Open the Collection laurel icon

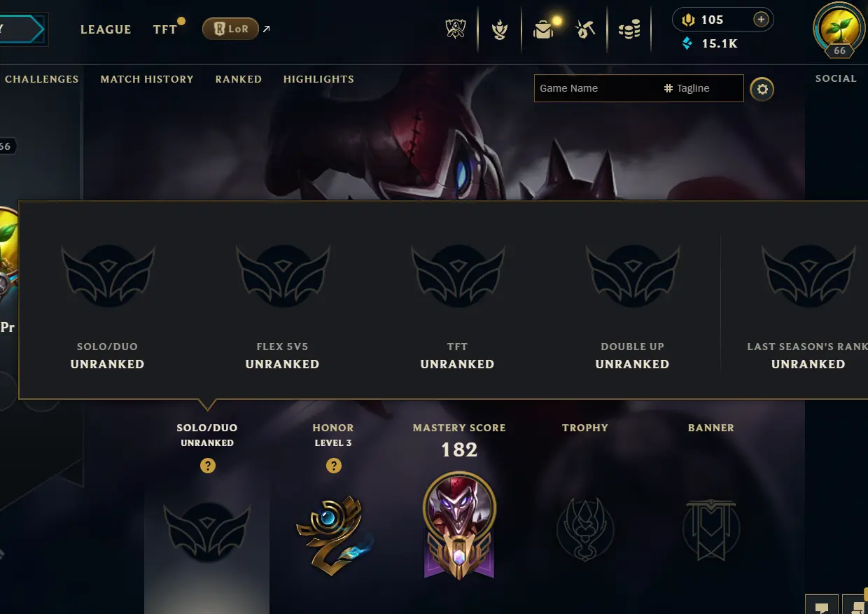coord(499,30)
